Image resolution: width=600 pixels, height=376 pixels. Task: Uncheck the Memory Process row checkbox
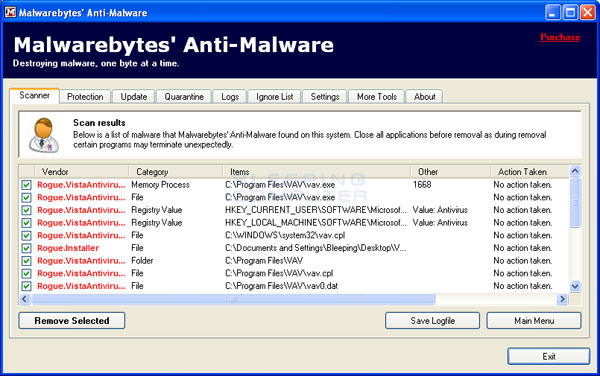tap(26, 185)
